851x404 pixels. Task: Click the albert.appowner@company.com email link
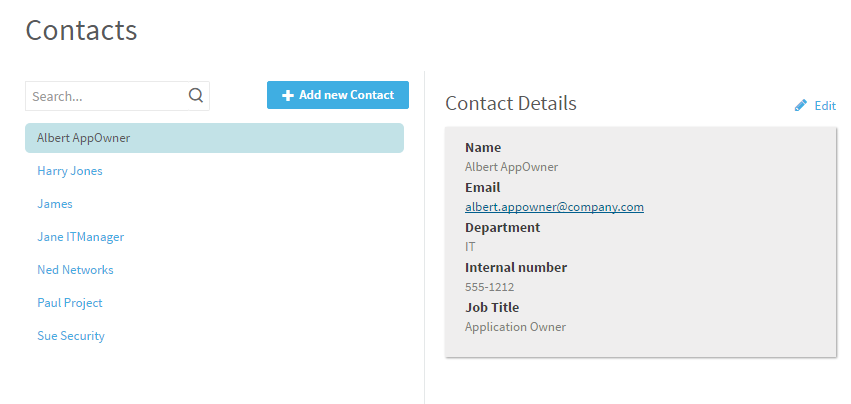point(554,207)
